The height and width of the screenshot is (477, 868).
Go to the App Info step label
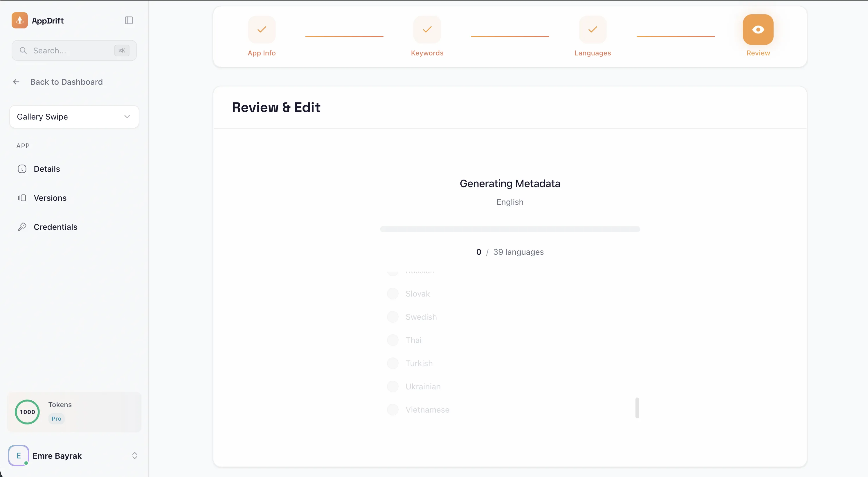pyautogui.click(x=262, y=53)
